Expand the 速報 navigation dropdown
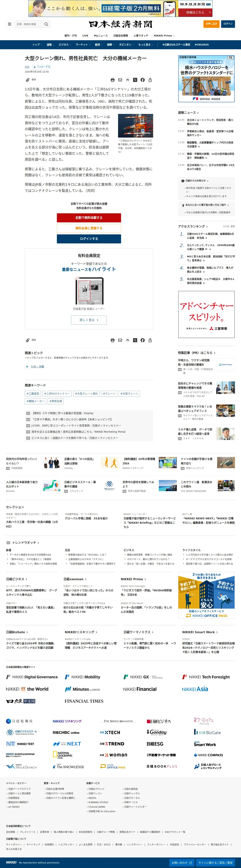The image size is (241, 868). coord(50,45)
